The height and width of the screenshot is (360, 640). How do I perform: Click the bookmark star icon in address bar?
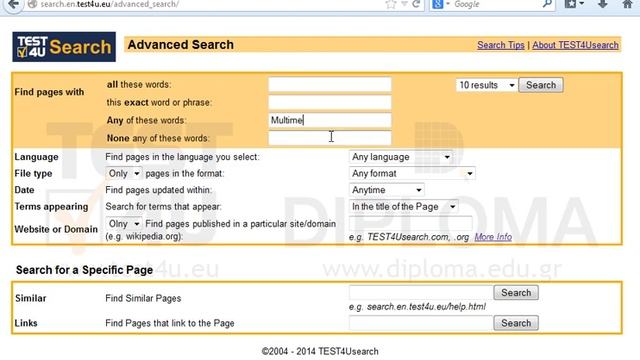click(391, 4)
